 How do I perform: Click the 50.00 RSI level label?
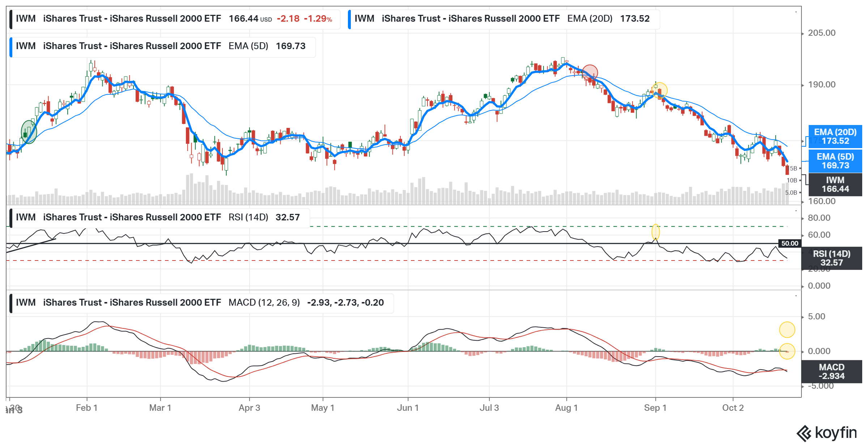pyautogui.click(x=790, y=244)
